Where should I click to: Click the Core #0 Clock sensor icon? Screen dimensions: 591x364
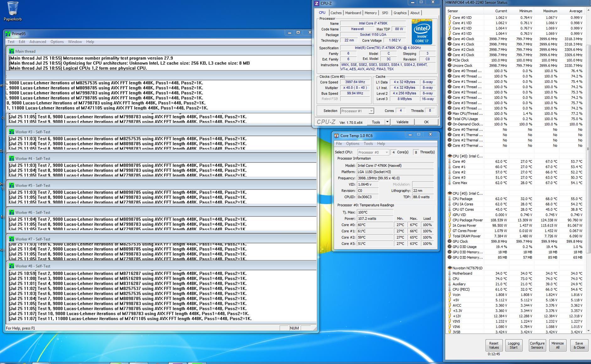(450, 39)
